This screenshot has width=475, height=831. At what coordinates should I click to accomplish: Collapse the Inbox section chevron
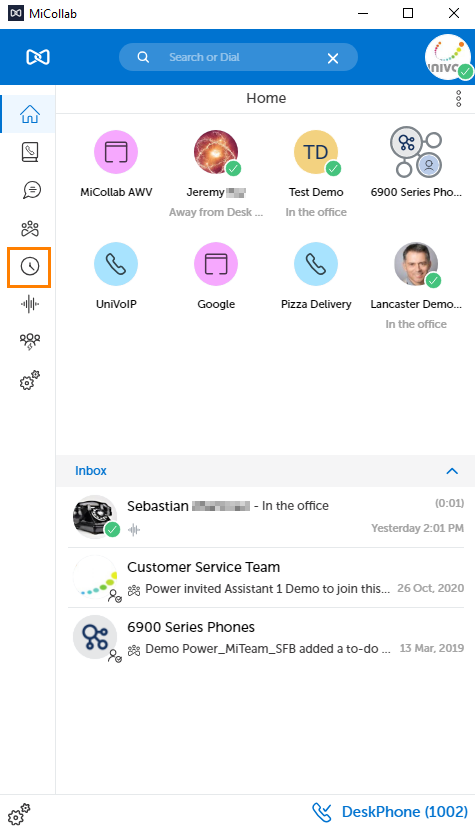(x=452, y=471)
